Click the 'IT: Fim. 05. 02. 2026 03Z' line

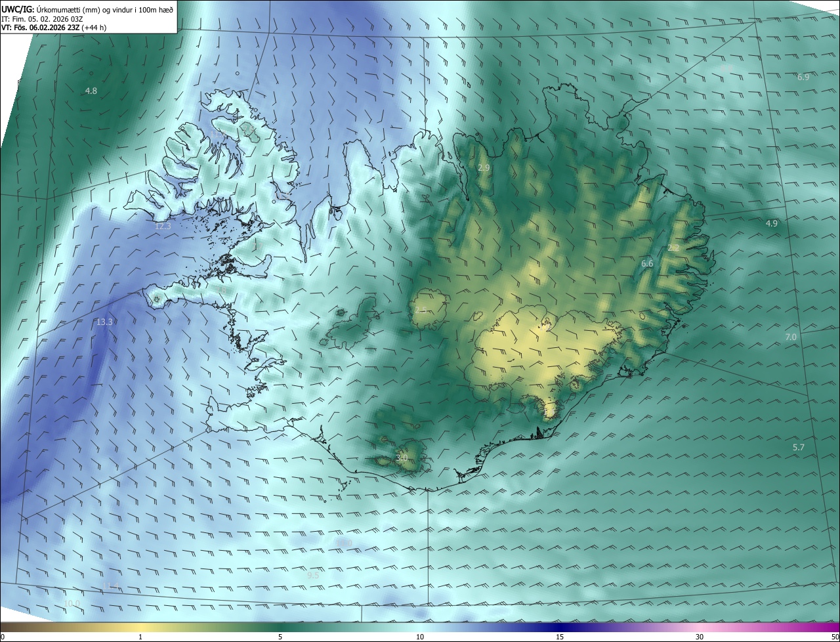(42, 19)
